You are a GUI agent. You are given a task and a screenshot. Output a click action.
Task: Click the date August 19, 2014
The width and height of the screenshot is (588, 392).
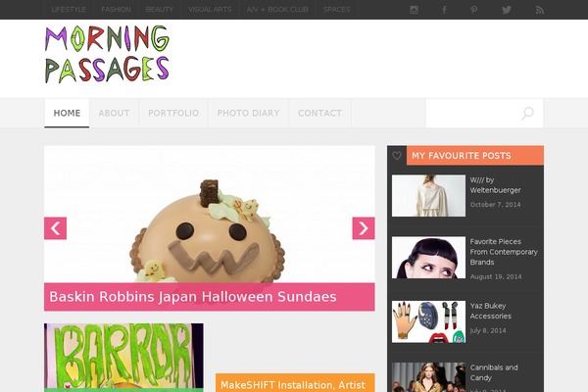coord(496,276)
